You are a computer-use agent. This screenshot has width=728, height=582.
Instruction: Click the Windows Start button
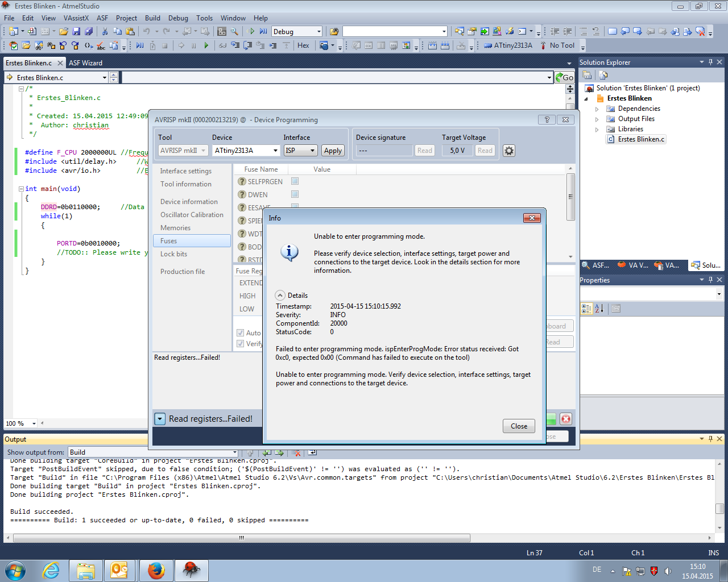pos(15,570)
